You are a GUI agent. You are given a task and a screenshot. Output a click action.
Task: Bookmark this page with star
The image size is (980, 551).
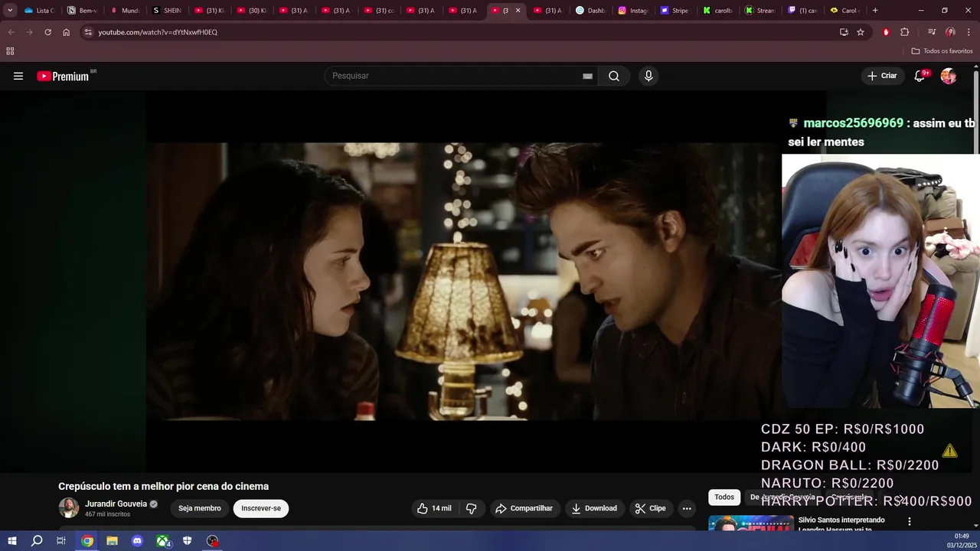point(861,32)
